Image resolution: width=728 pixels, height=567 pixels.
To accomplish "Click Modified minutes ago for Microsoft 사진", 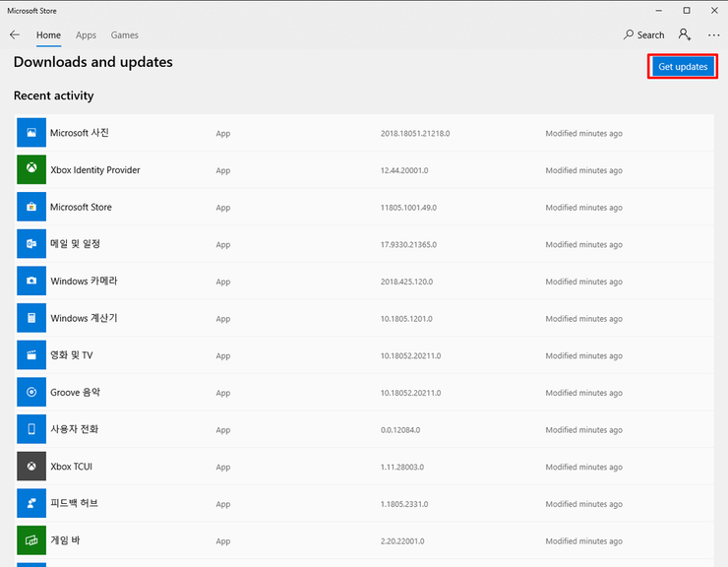I will click(x=583, y=134).
